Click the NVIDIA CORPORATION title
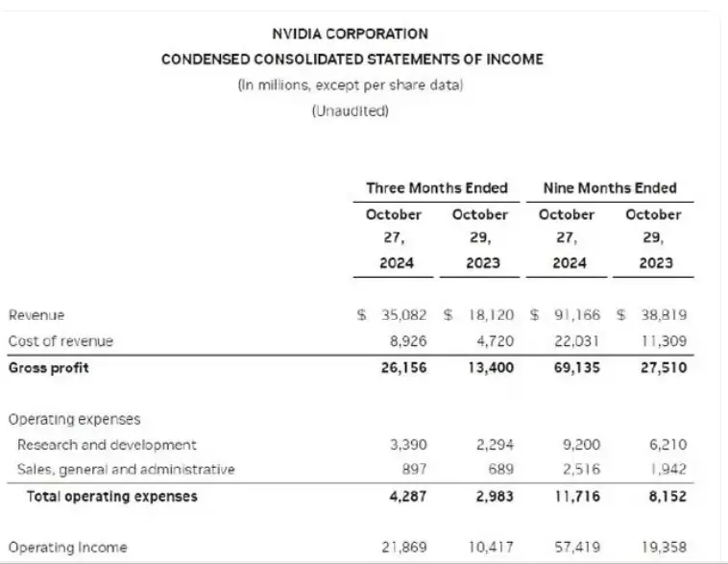This screenshot has width=728, height=564. [x=351, y=34]
